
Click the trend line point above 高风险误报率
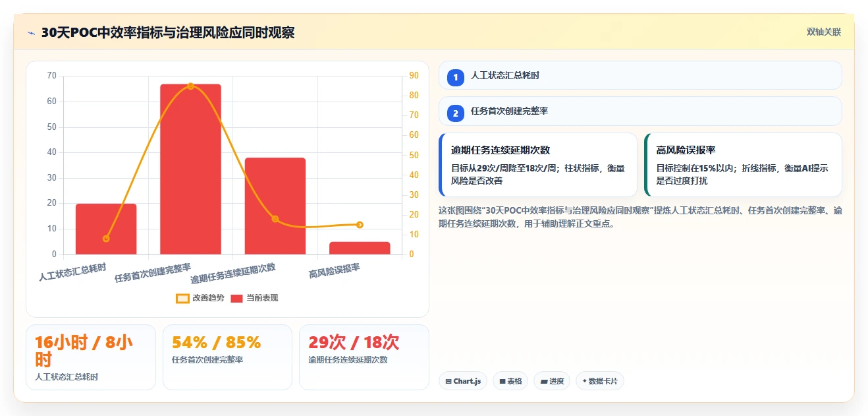click(x=360, y=225)
